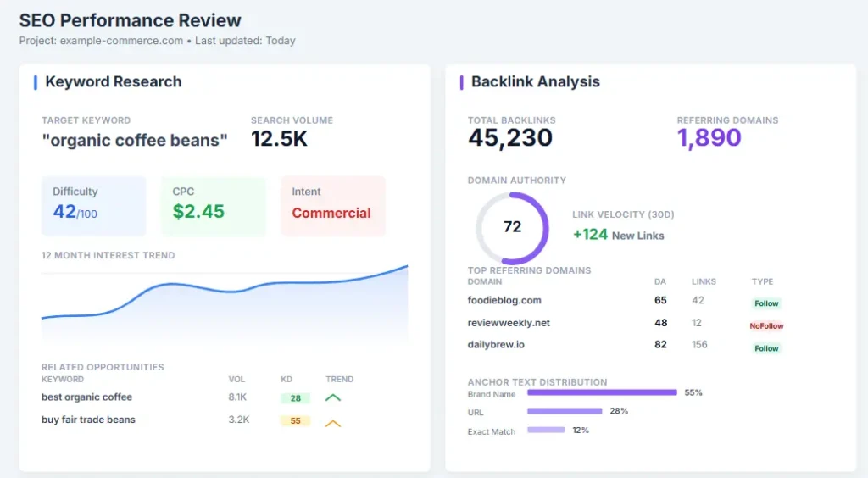Click the NoFollow badge for reviewweekly.net
This screenshot has width=868, height=478.
[x=766, y=325]
